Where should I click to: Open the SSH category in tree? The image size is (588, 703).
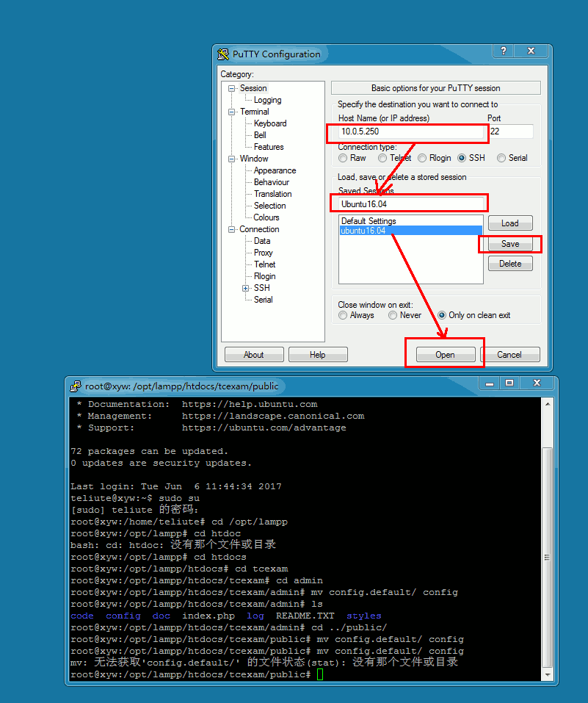pos(262,288)
